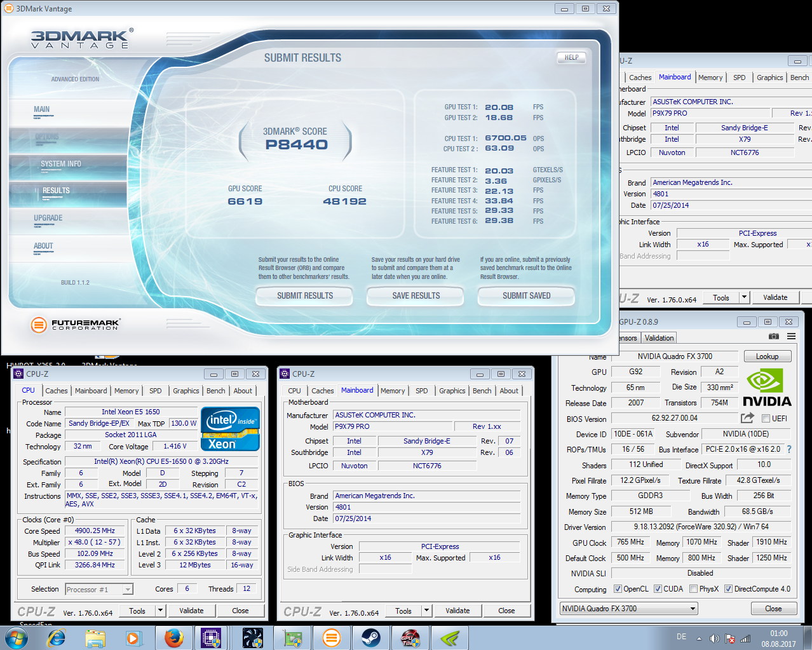Switch to 3DMark orange taskbar icon
This screenshot has height=650, width=812.
pyautogui.click(x=331, y=638)
